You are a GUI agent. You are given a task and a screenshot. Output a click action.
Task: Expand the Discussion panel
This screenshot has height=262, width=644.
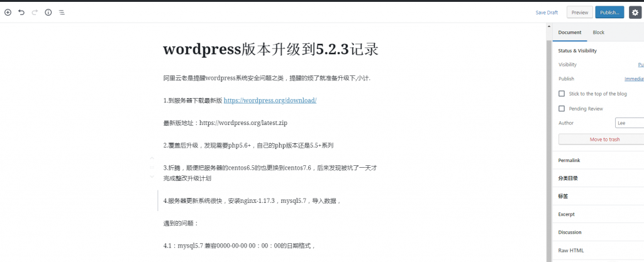(x=570, y=232)
